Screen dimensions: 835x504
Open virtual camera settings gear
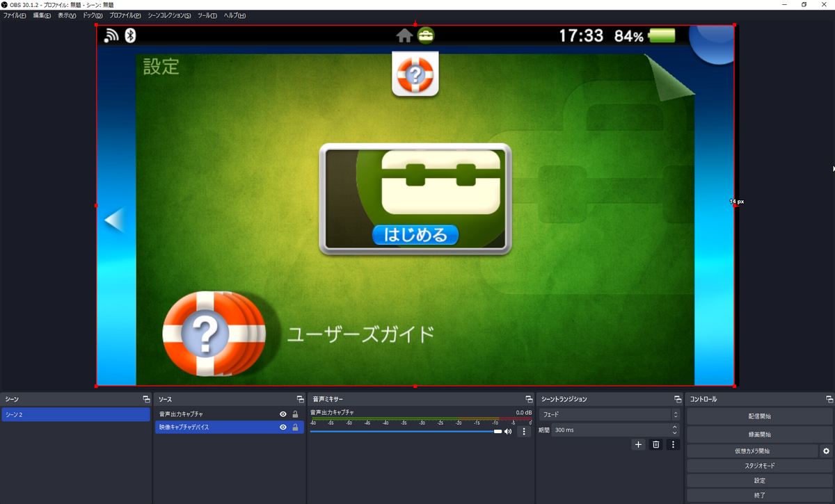click(x=826, y=450)
